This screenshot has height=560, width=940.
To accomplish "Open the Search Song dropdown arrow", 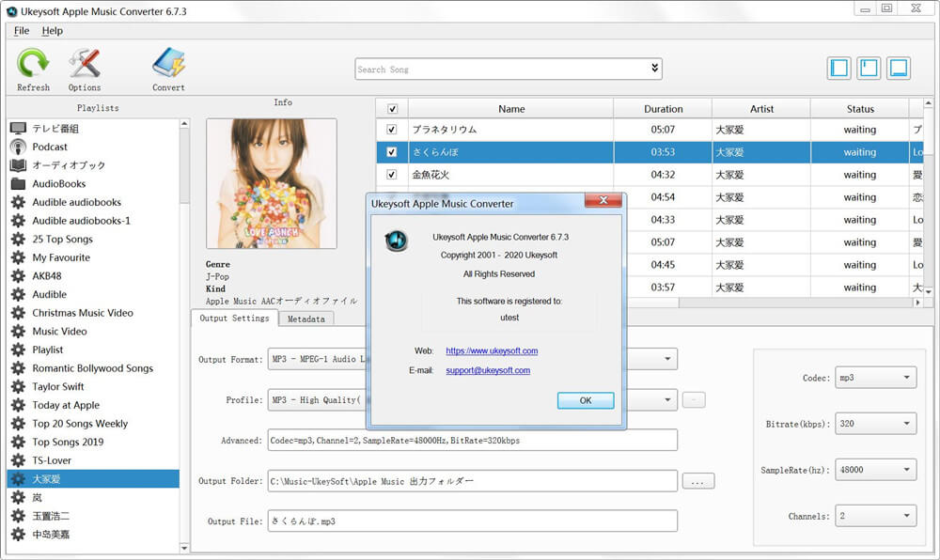I will point(654,69).
